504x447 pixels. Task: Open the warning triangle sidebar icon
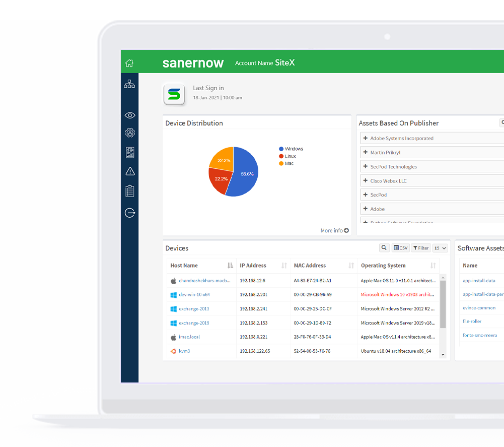pyautogui.click(x=130, y=171)
